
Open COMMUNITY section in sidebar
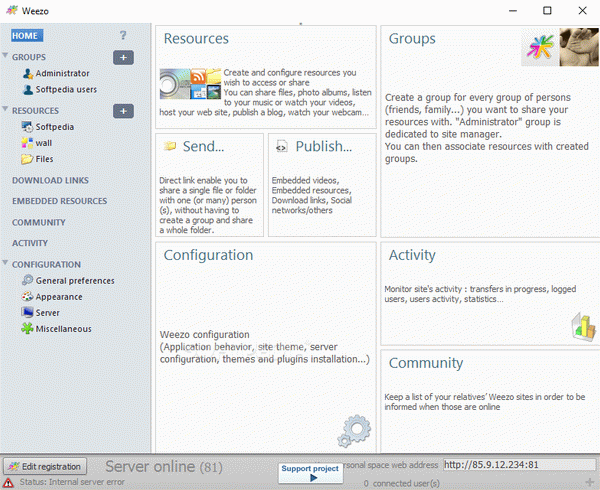pos(39,222)
